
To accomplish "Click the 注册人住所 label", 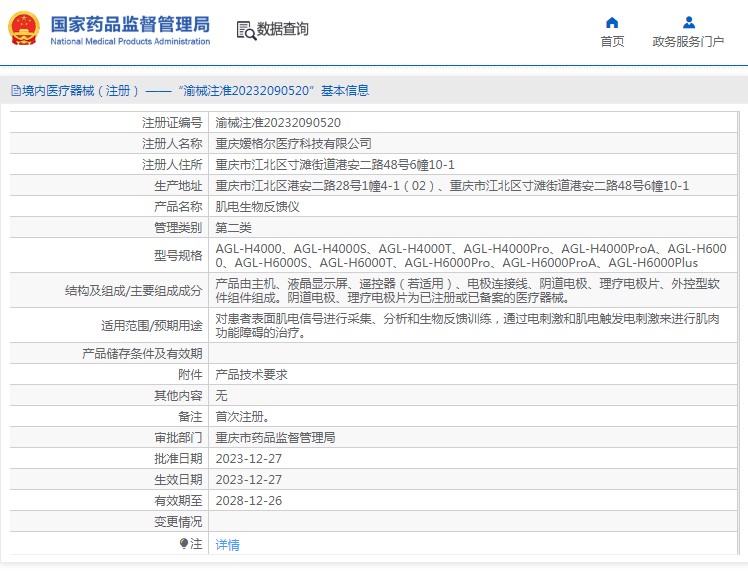I will pos(172,165).
